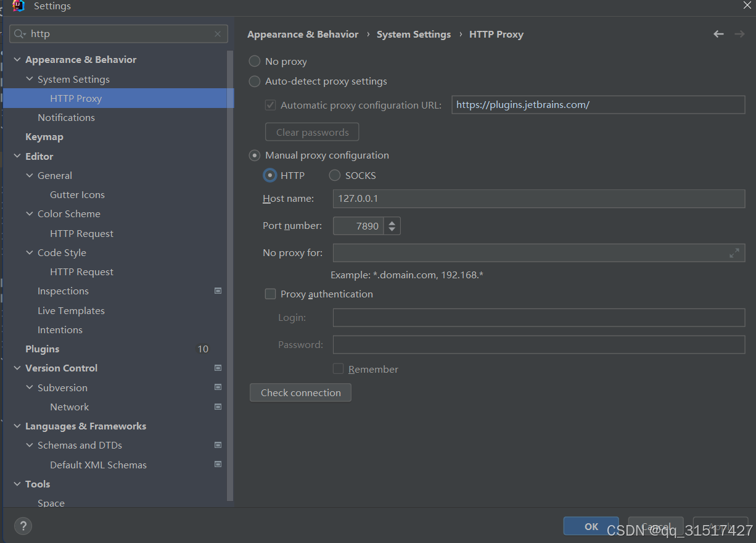756x543 pixels.
Task: Open help with the question mark button
Action: (23, 526)
